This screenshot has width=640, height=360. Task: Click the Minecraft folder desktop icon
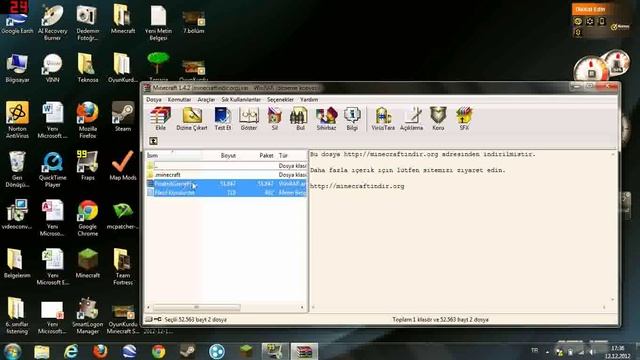(122, 19)
